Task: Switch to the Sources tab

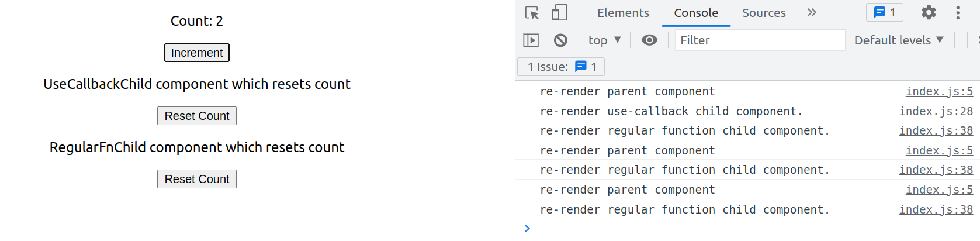Action: [x=764, y=13]
